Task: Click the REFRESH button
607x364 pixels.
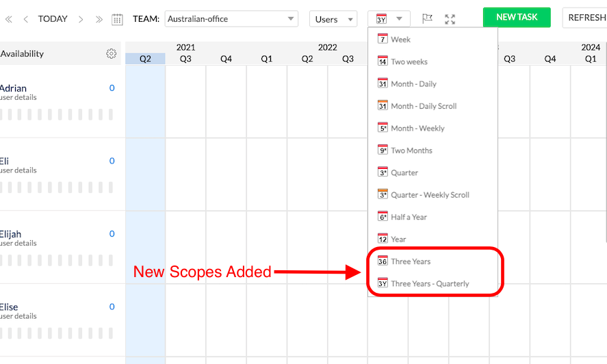Action: pyautogui.click(x=586, y=18)
